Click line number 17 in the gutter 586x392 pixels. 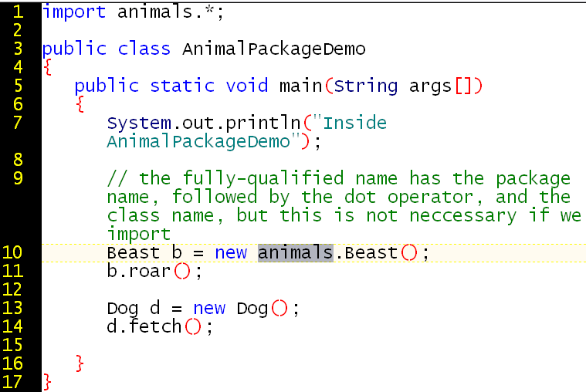click(12, 382)
